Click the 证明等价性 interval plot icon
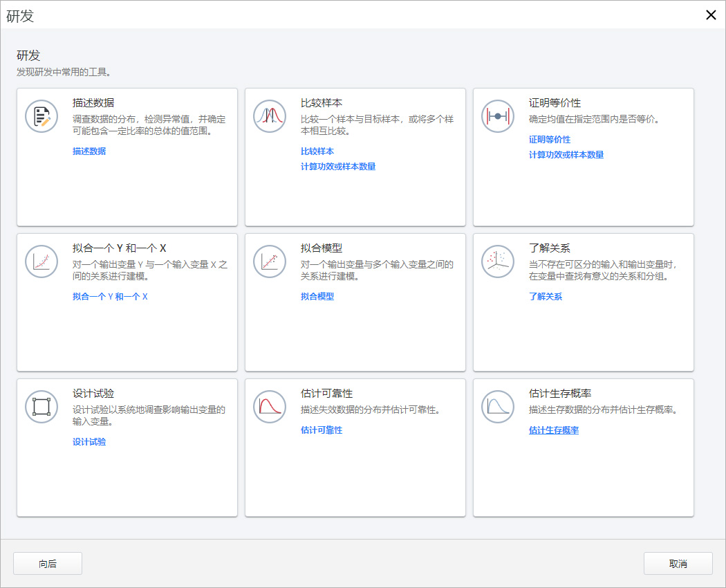Screen dimensions: 726x588 (x=498, y=116)
